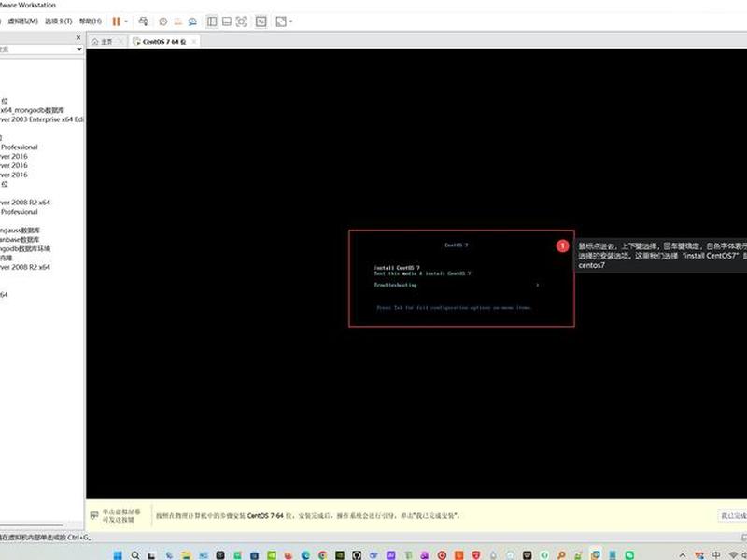Viewport: 747px width, 560px height.
Task: Click the Install CentOS 7 boot option
Action: (x=397, y=268)
